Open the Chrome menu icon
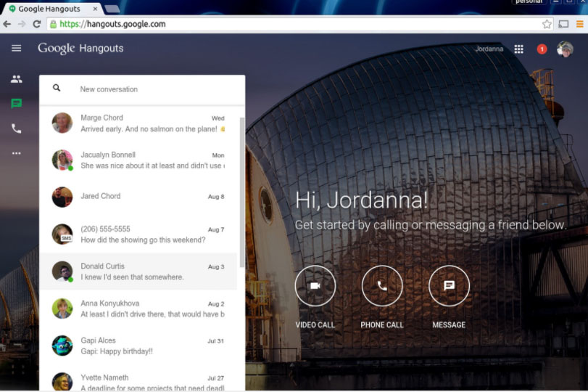Image resolution: width=588 pixels, height=392 pixels. point(580,24)
